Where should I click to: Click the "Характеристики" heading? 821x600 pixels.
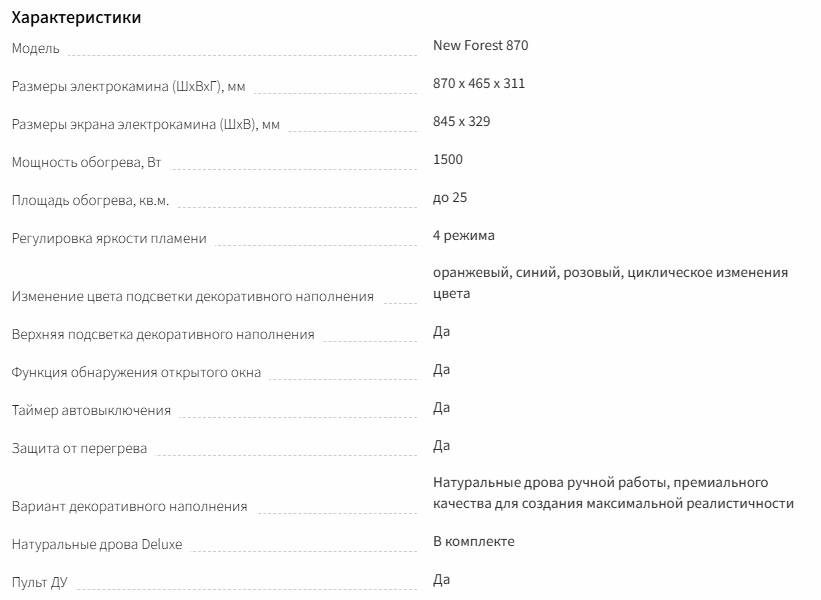[x=76, y=18]
